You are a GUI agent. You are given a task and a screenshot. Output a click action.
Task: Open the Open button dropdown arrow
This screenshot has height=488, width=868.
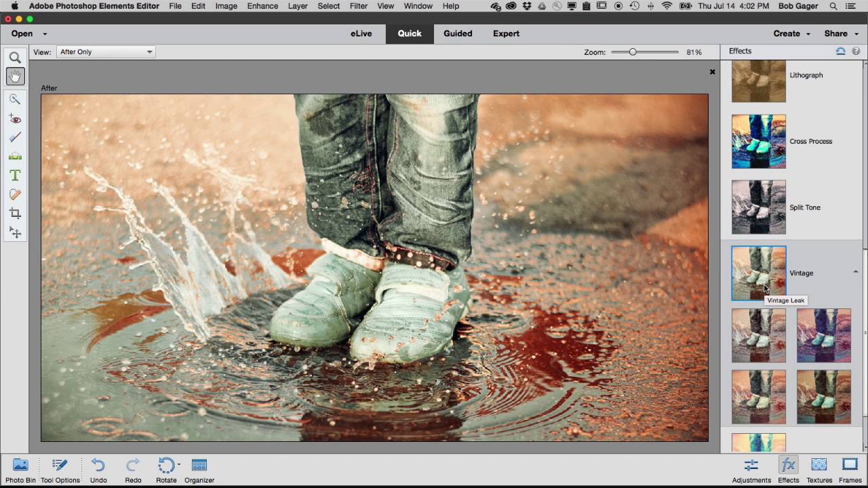coord(44,33)
